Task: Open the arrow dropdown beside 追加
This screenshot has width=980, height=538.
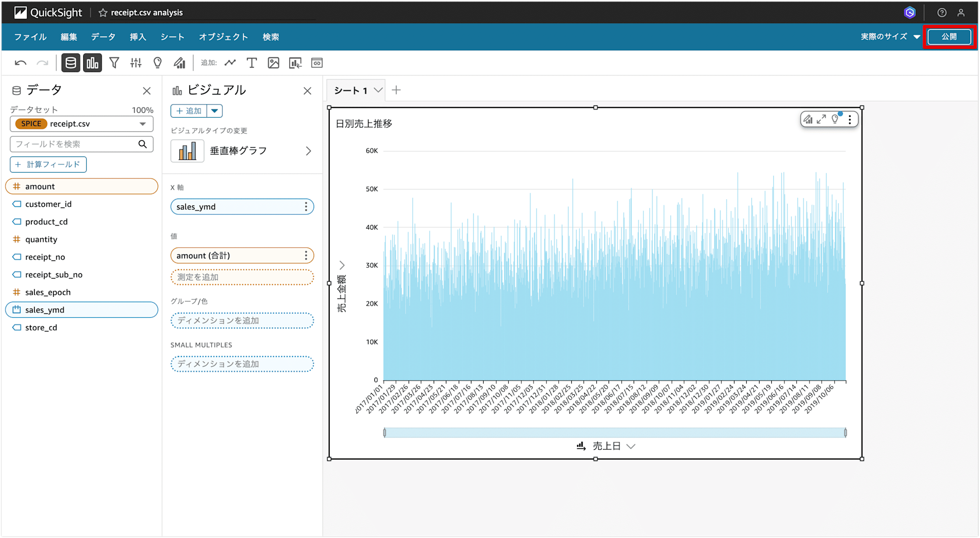Action: 215,111
